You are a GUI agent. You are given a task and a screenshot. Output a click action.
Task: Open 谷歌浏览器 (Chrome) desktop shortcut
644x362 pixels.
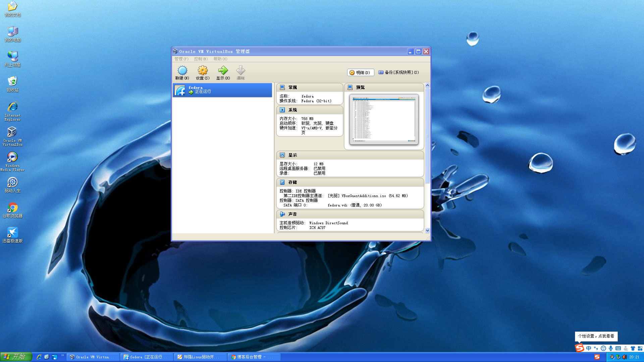point(12,210)
